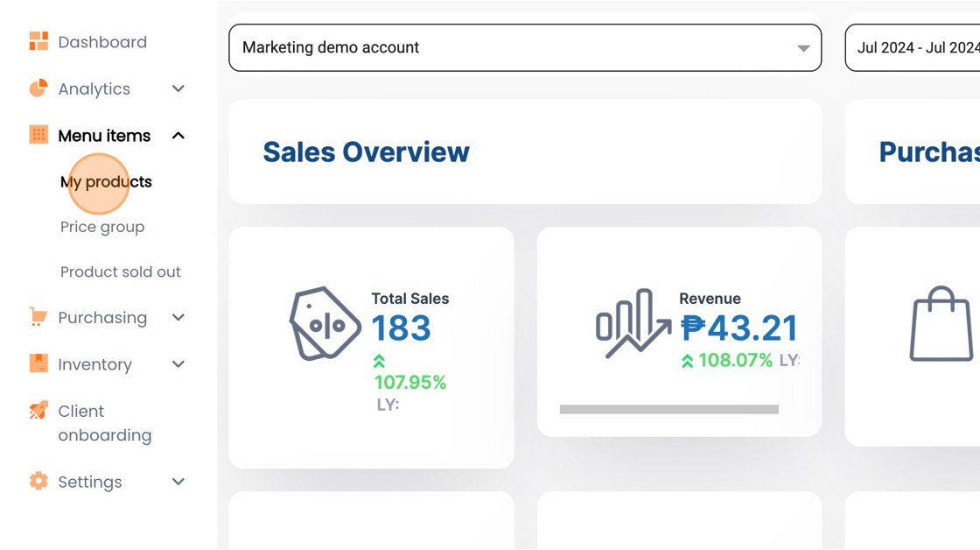Click the Inventory box icon

[x=38, y=363]
